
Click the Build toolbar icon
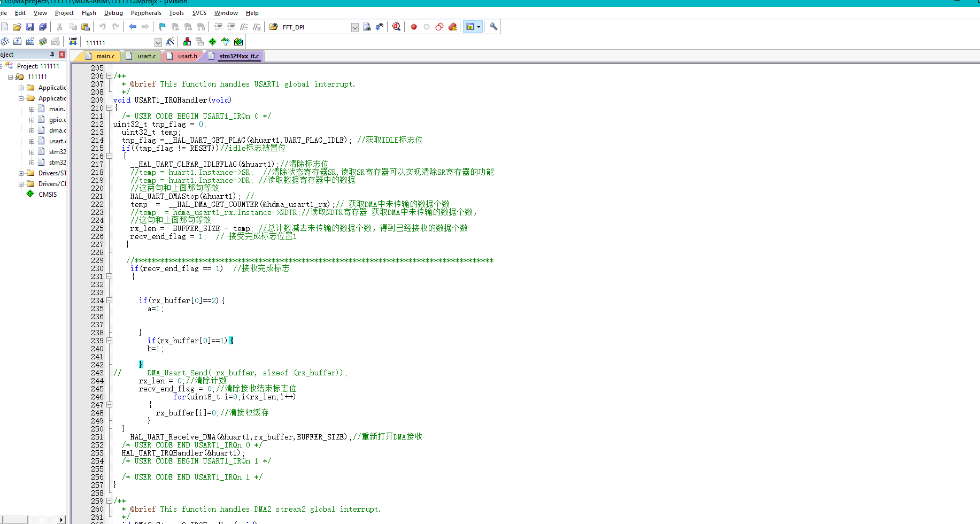[17, 41]
